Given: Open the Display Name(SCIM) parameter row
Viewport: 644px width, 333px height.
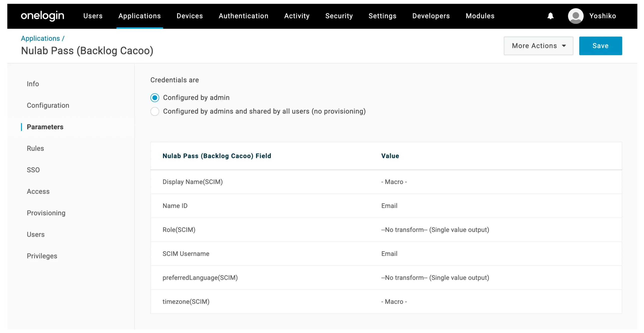Looking at the screenshot, I should (x=386, y=182).
